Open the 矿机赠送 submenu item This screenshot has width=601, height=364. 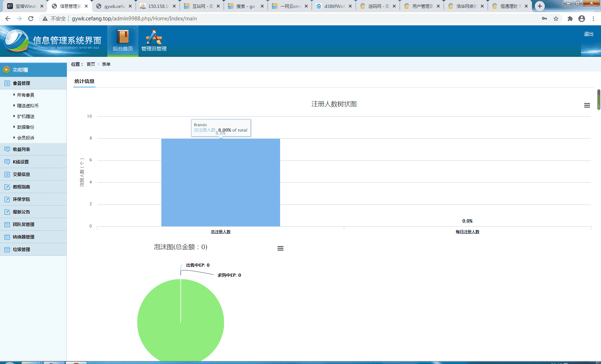[26, 117]
